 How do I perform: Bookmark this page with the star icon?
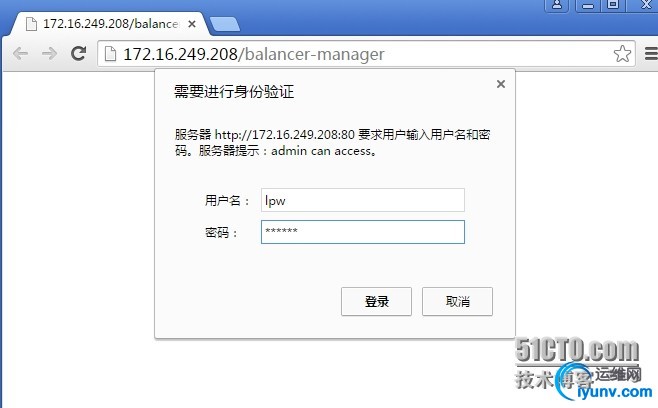tap(622, 54)
